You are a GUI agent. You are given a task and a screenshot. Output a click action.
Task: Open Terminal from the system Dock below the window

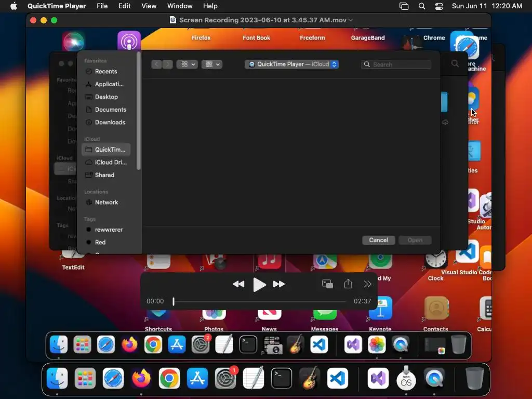click(282, 378)
